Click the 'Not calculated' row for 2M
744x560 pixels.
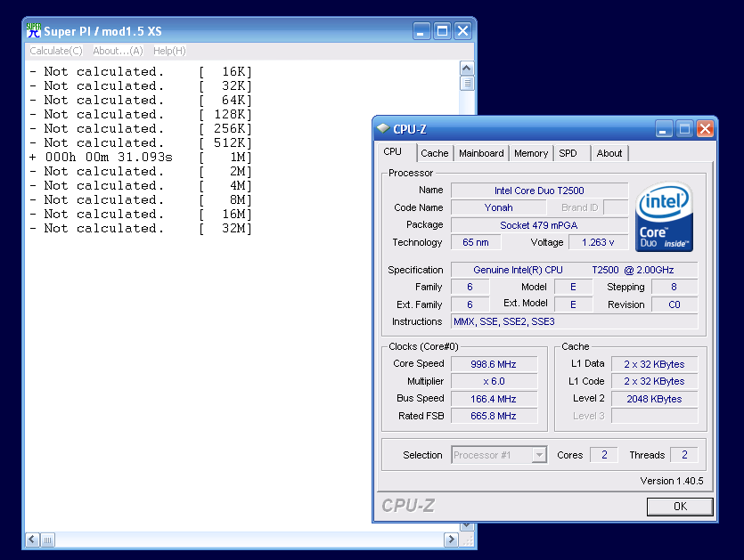coord(141,171)
